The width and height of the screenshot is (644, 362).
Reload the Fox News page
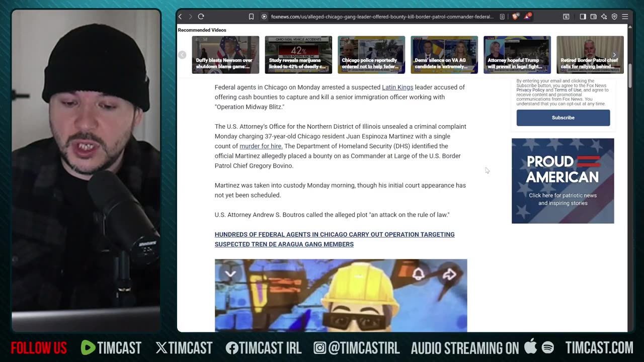(201, 17)
